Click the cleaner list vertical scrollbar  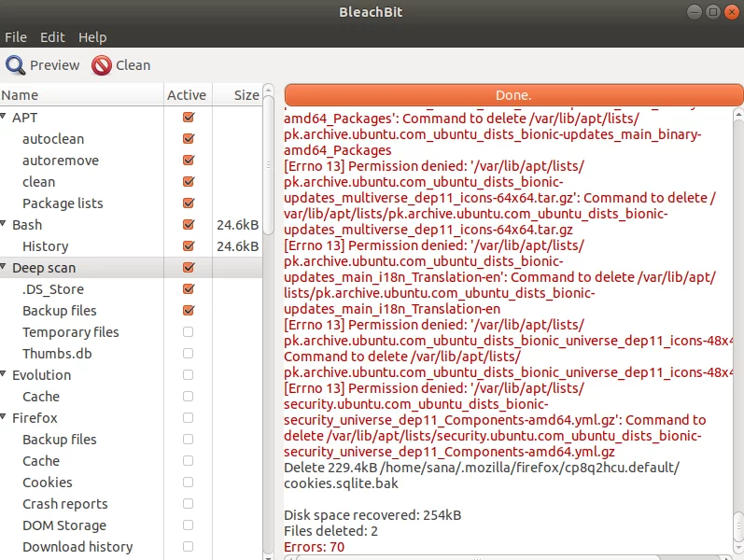(x=269, y=165)
